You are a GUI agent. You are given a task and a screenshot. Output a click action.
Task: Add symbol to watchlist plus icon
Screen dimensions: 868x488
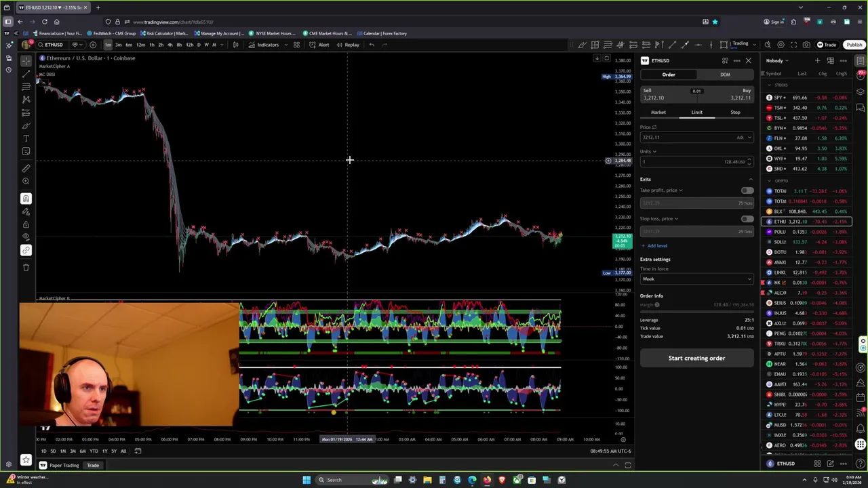(x=817, y=61)
